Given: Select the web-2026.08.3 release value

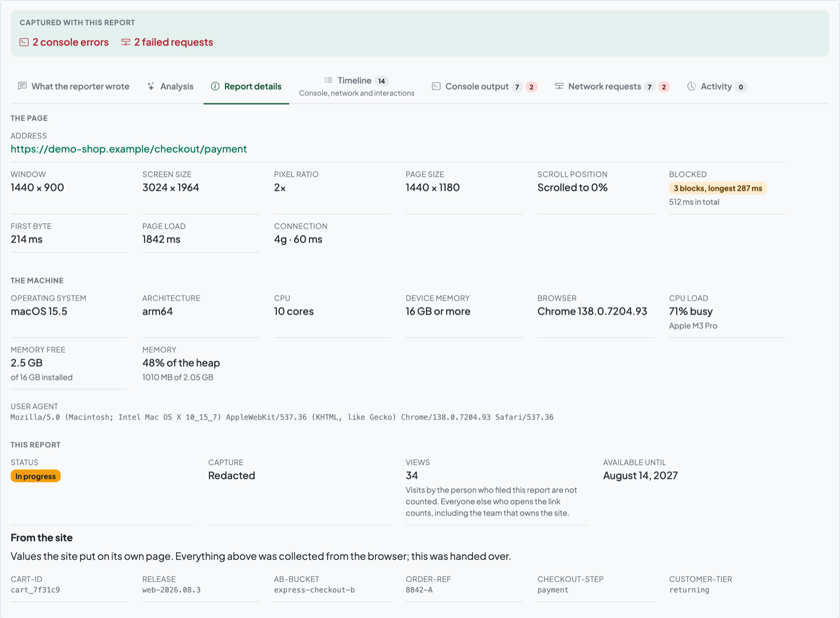Looking at the screenshot, I should (x=171, y=590).
